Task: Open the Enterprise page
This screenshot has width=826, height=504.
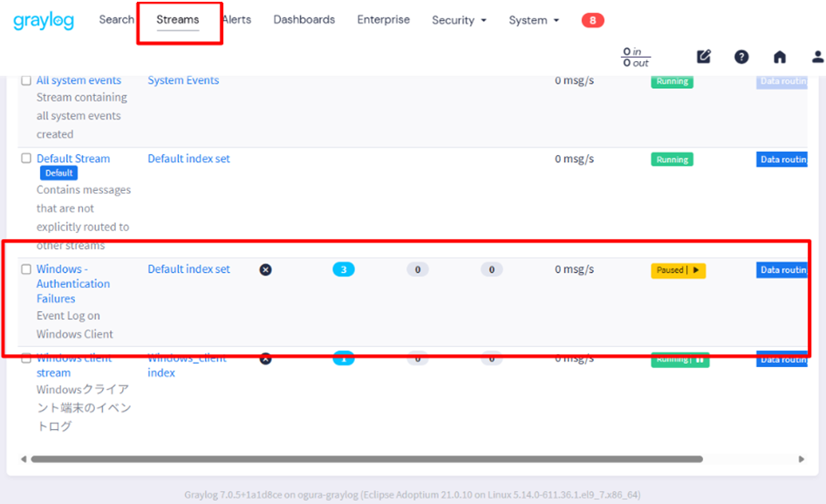Action: pos(384,19)
